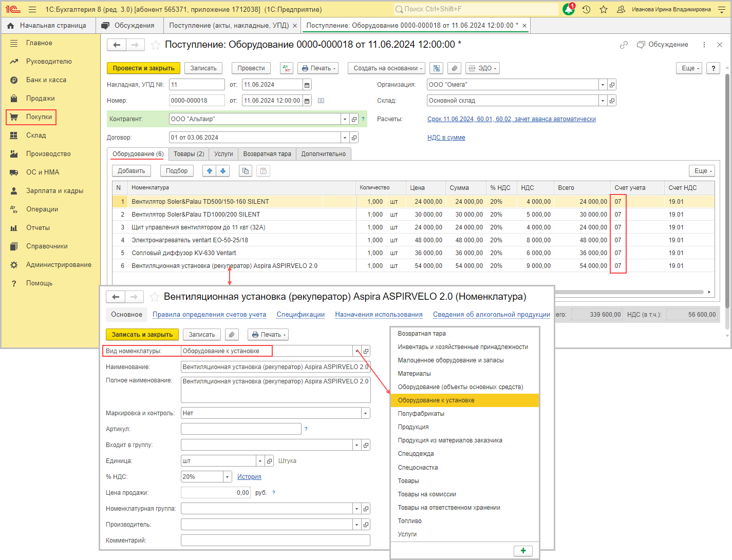
Task: Expand Маркировка и контроль dropdown
Action: pos(365,413)
